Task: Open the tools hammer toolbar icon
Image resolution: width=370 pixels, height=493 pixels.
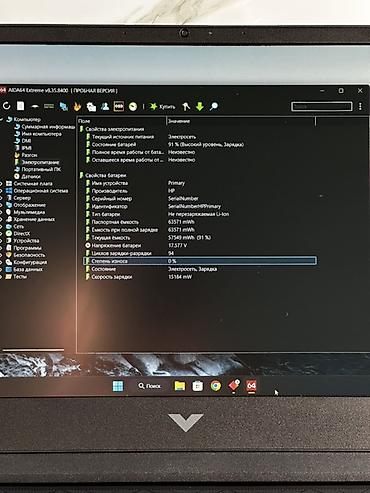Action: tap(186, 107)
